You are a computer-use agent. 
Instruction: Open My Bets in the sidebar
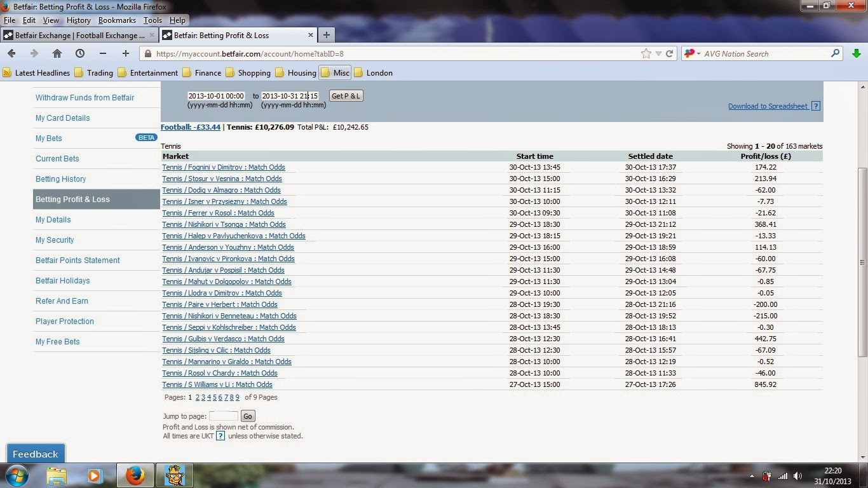click(49, 139)
